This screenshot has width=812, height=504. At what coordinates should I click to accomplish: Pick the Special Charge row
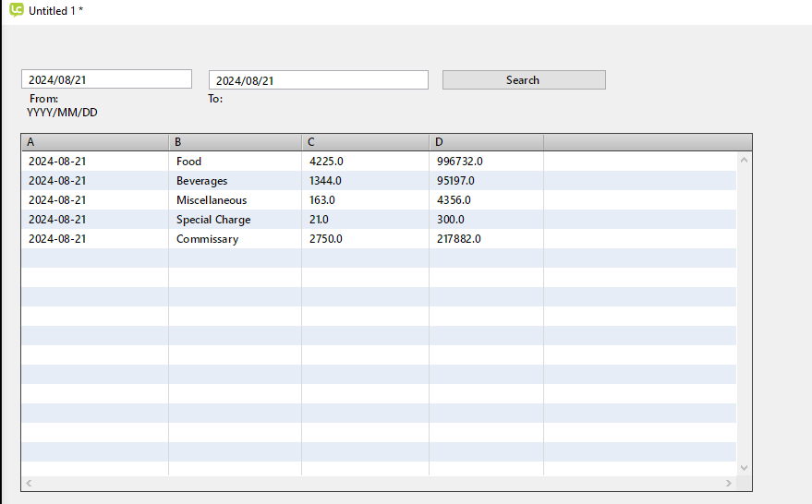pos(213,220)
